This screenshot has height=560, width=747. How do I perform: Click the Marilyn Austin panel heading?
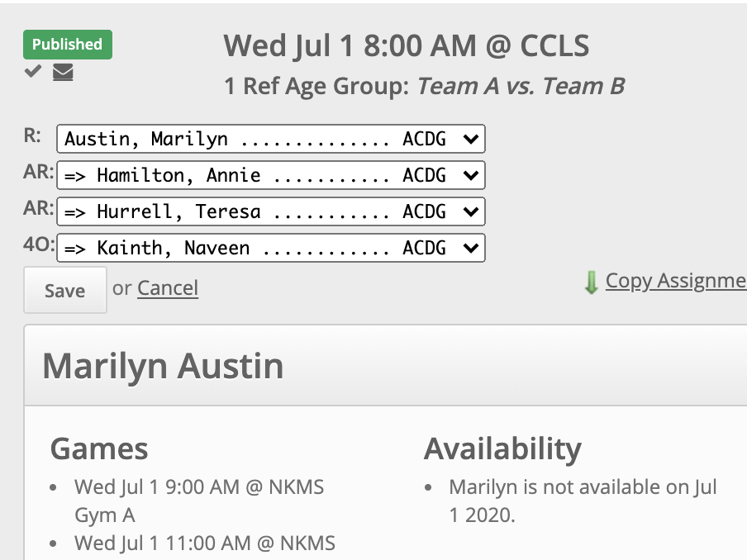click(163, 366)
